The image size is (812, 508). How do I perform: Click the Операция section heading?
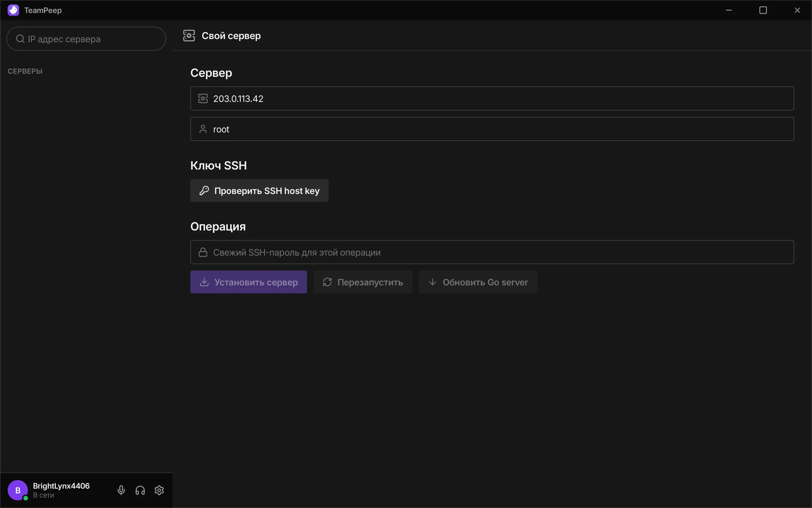point(218,227)
